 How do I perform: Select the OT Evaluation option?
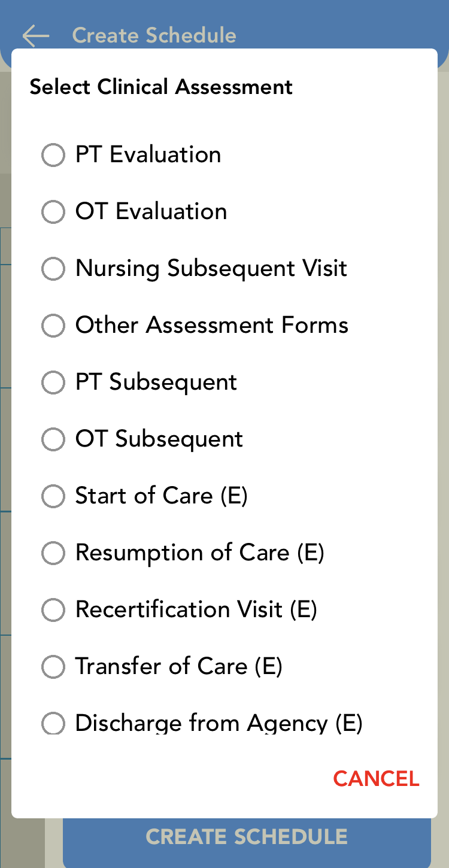click(53, 211)
